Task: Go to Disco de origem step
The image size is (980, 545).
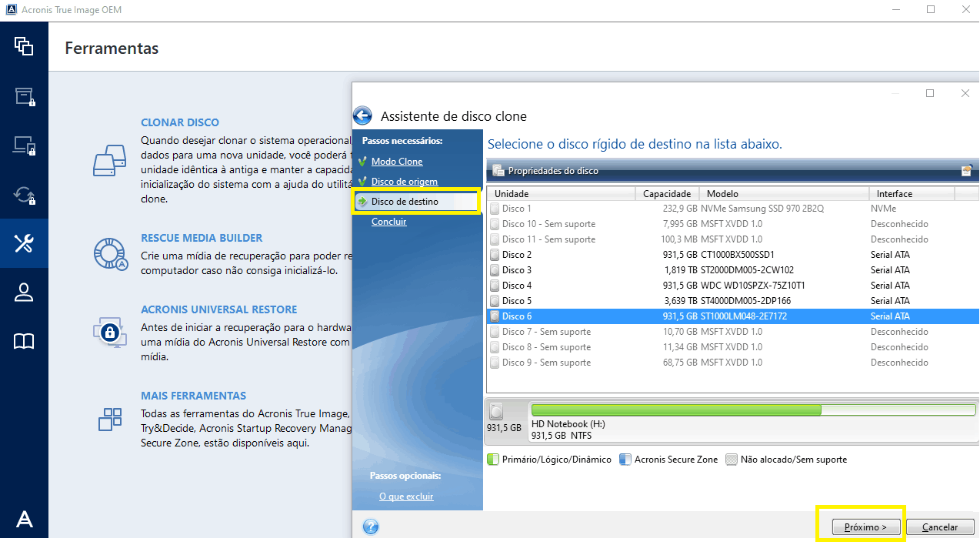Action: [x=405, y=182]
